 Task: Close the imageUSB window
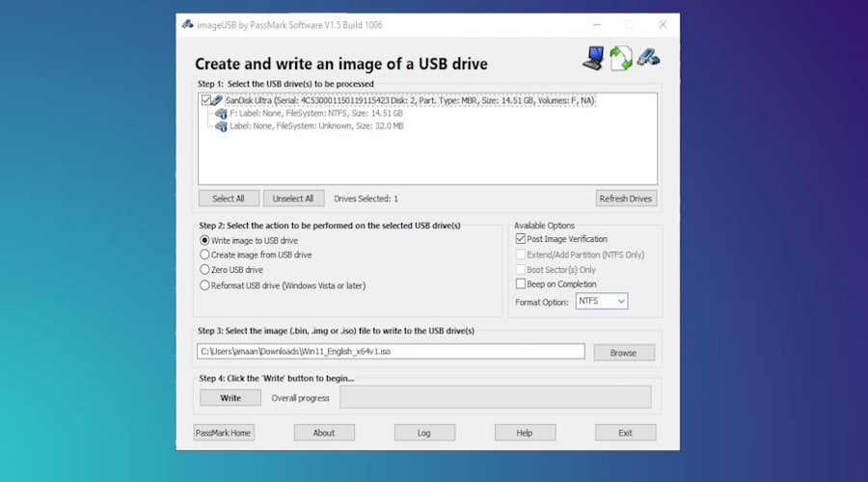(663, 24)
